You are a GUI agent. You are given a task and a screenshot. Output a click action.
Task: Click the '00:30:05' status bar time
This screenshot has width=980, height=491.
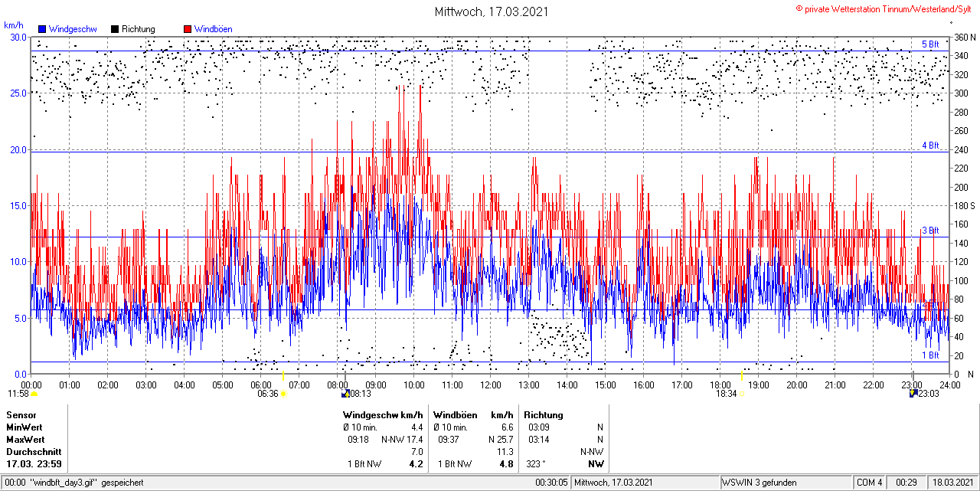[551, 483]
